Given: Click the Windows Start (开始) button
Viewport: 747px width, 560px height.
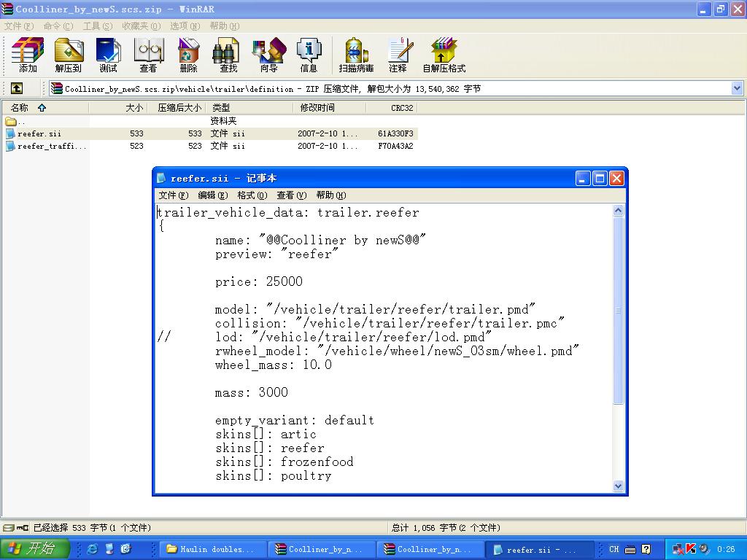Looking at the screenshot, I should tap(35, 549).
